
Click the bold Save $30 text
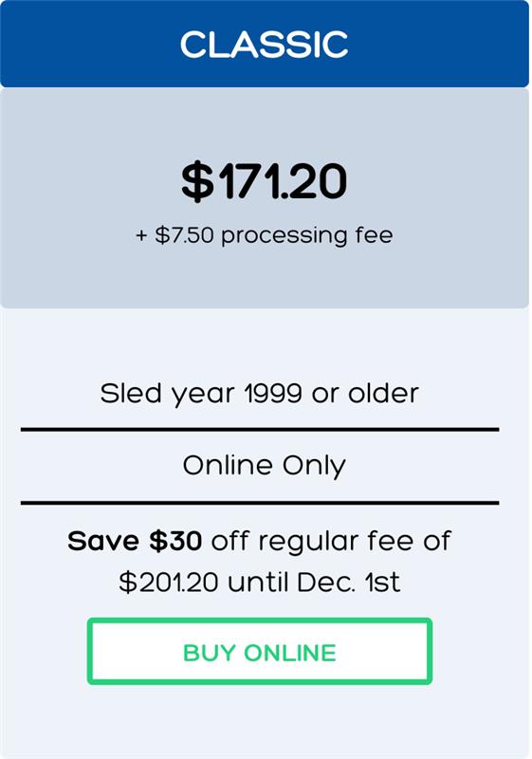(135, 541)
